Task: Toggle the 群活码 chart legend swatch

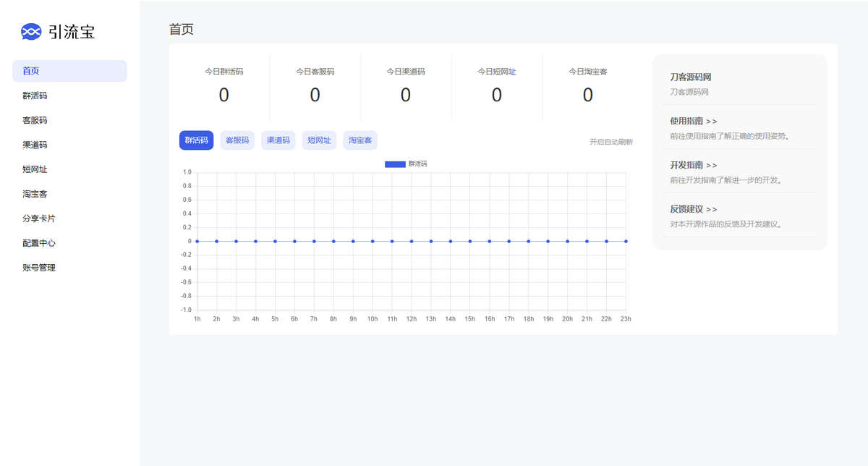Action: [x=395, y=164]
